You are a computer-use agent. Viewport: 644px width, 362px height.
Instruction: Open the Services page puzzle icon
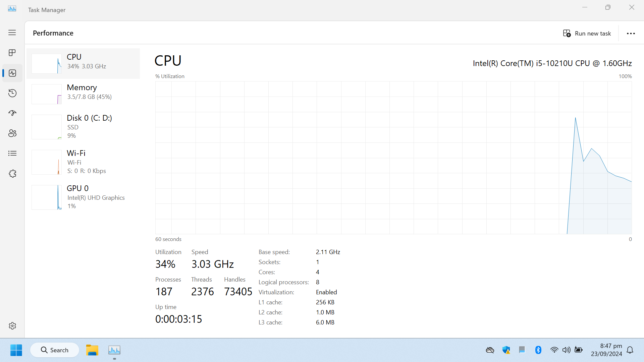point(12,173)
